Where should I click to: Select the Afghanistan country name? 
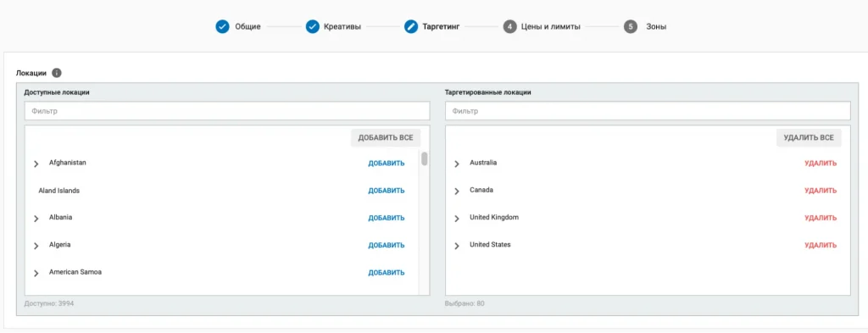click(68, 163)
